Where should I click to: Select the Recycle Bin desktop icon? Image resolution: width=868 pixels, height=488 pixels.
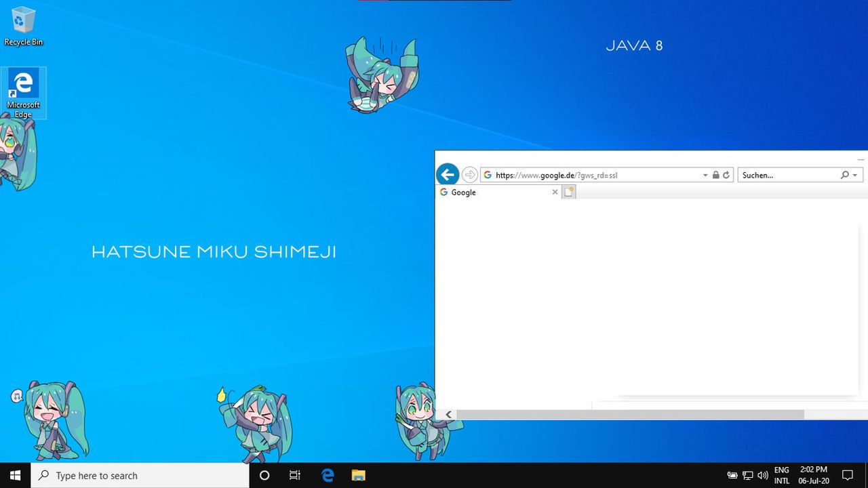pyautogui.click(x=23, y=26)
